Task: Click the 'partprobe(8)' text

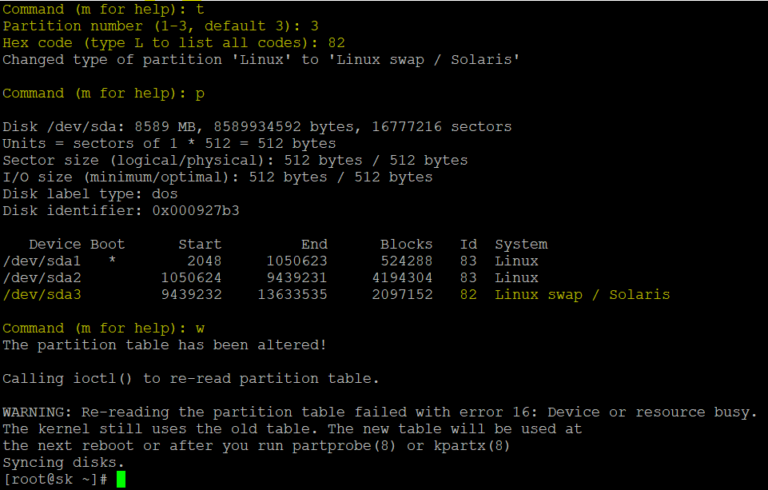Action: [343, 446]
